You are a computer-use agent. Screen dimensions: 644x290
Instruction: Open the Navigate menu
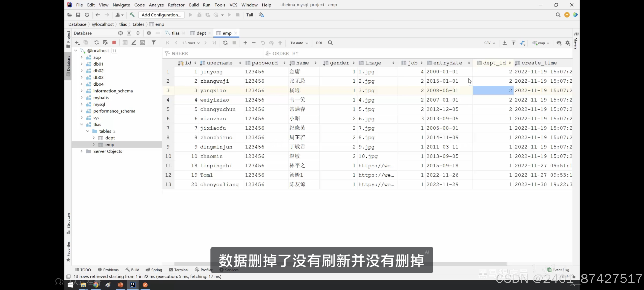[121, 5]
